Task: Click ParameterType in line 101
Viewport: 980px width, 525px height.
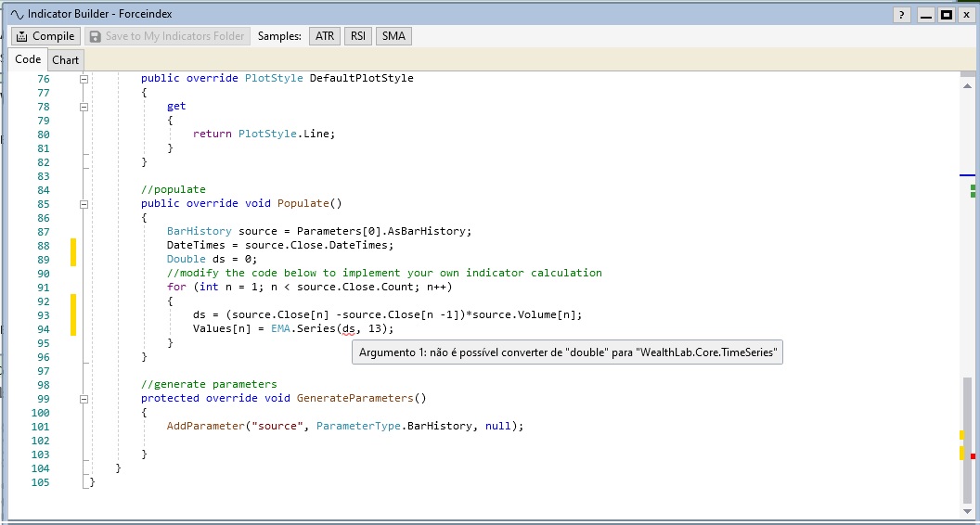Action: tap(358, 427)
